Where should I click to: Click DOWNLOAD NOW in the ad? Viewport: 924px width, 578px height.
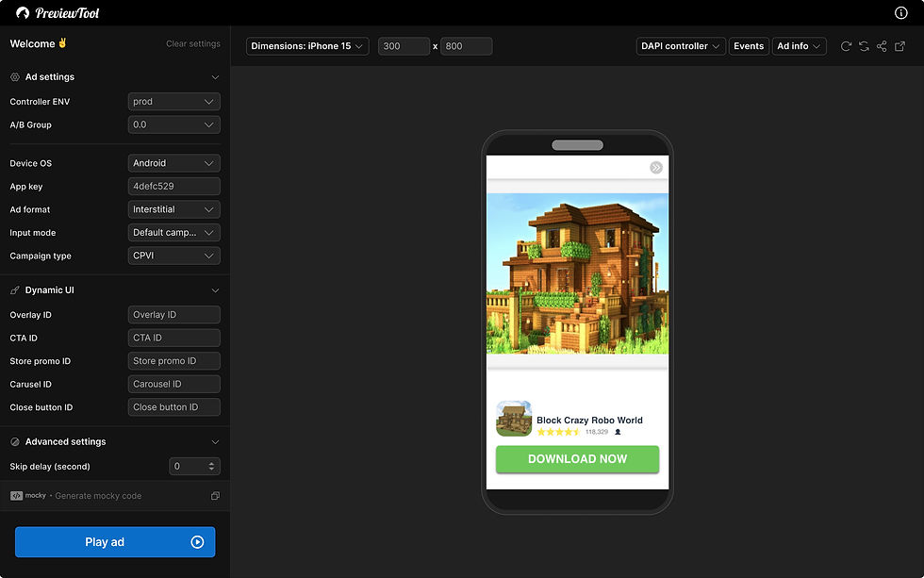577,459
